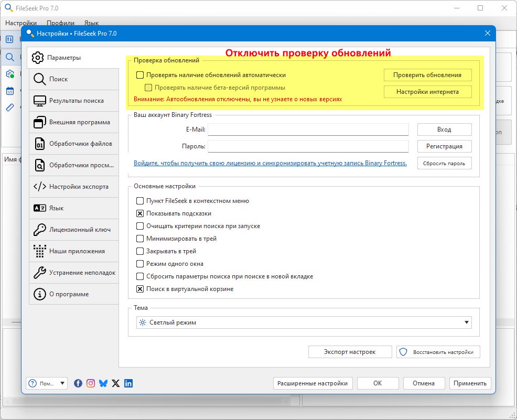Click Применить button
This screenshot has height=420, width=517.
(x=470, y=383)
